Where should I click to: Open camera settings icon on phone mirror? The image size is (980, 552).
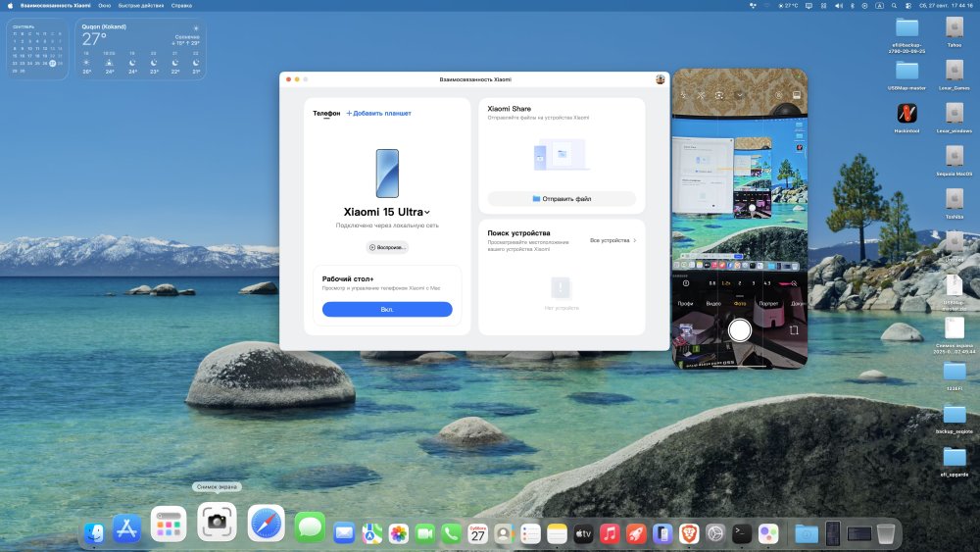778,96
